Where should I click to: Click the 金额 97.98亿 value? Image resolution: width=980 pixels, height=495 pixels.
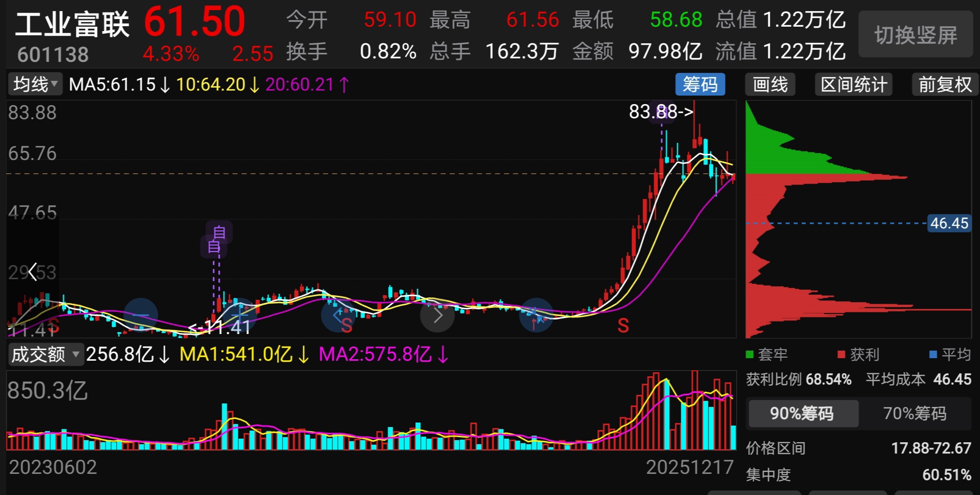(665, 51)
